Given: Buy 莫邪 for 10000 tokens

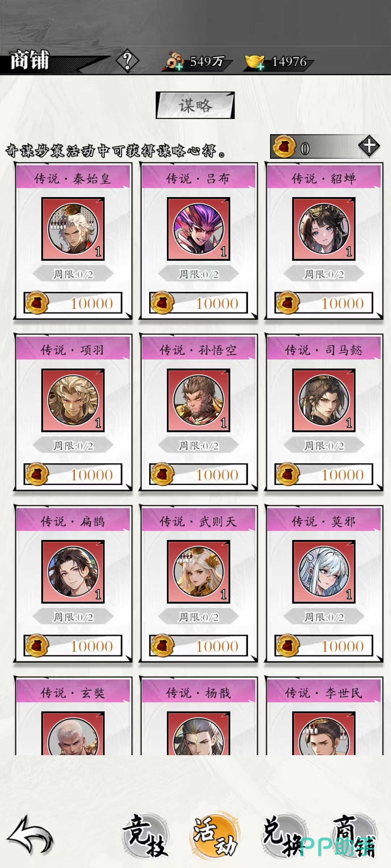Looking at the screenshot, I should coord(324,646).
